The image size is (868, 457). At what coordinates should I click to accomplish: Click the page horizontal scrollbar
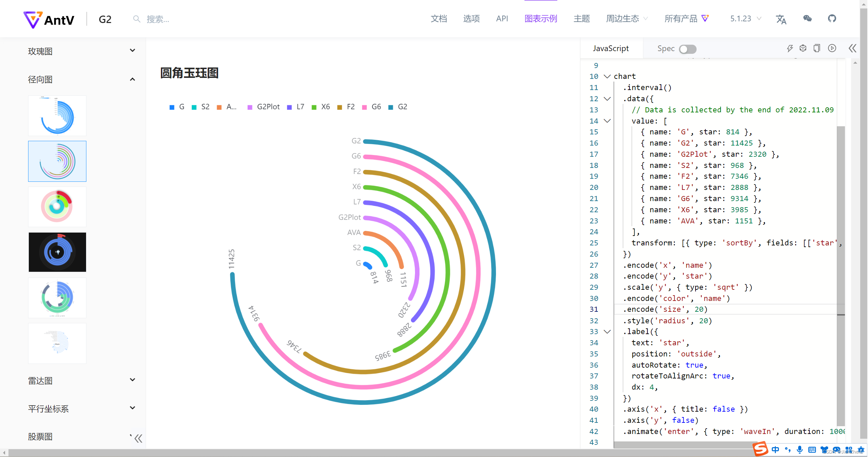coord(379,453)
